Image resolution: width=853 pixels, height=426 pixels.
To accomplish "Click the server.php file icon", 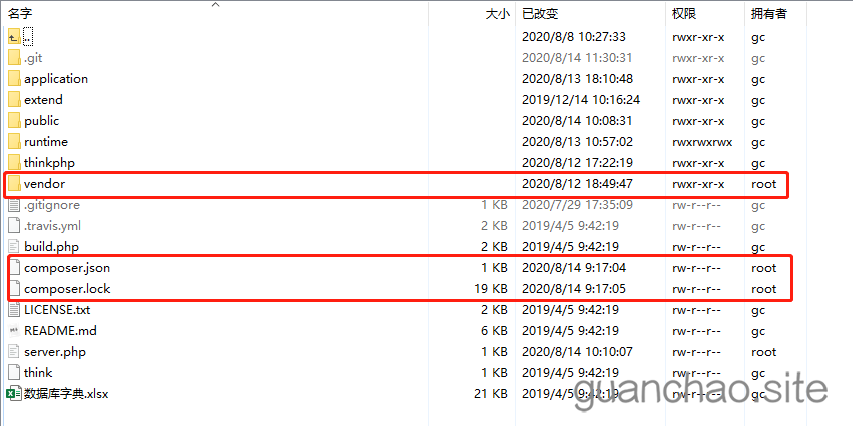I will 14,352.
